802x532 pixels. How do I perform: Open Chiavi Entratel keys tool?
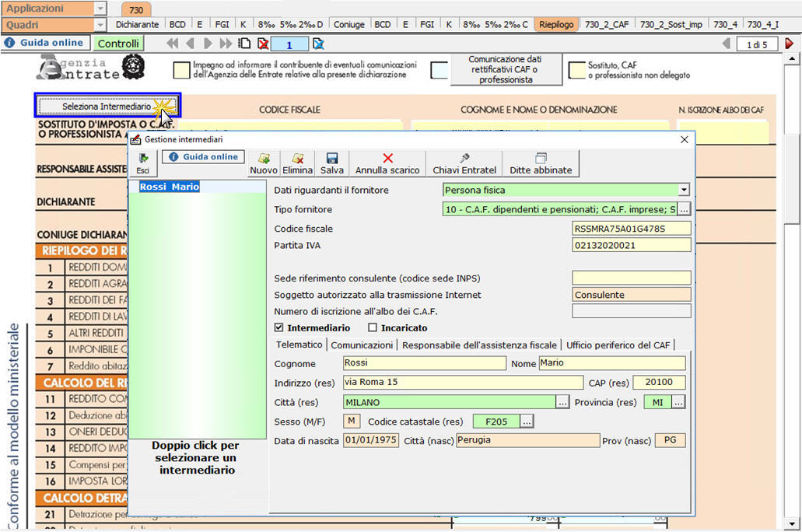[464, 163]
